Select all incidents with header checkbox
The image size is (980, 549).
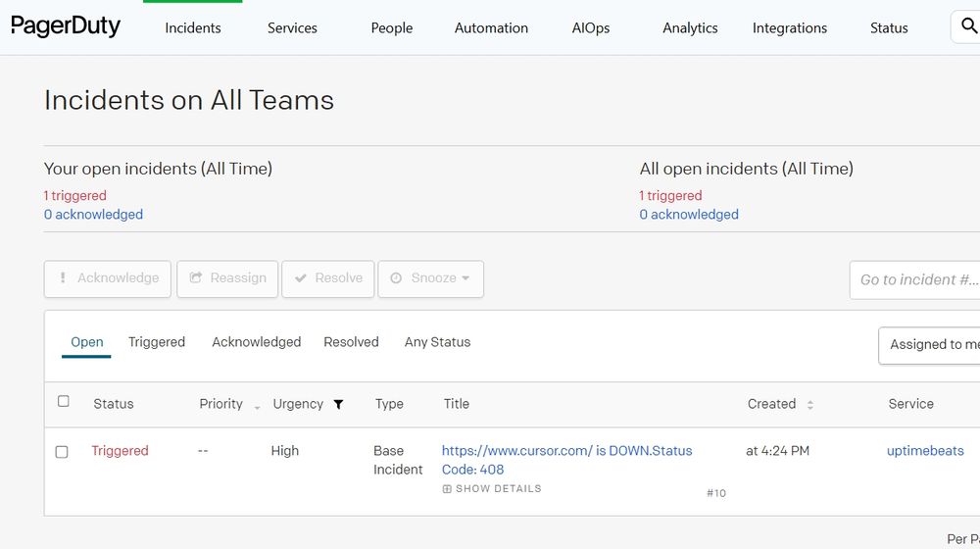point(63,401)
